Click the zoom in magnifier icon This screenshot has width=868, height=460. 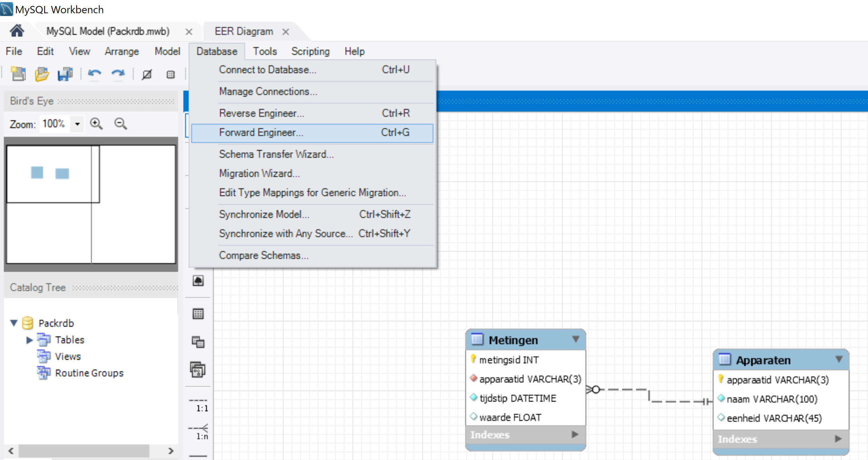96,124
